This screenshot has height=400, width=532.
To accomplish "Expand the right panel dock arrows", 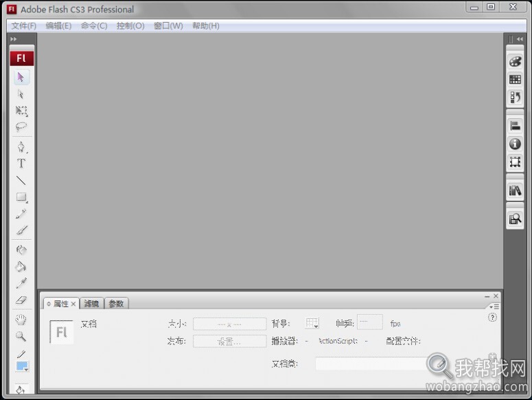I will (x=520, y=39).
